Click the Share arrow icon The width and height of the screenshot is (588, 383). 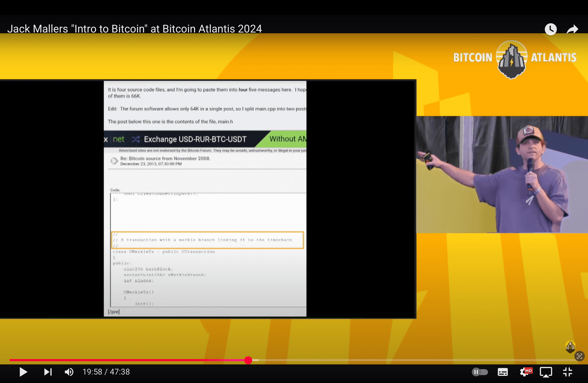[x=572, y=29]
